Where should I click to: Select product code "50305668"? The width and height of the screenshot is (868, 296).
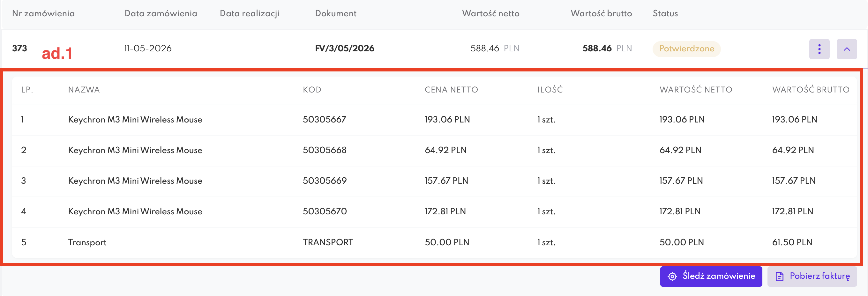[325, 150]
